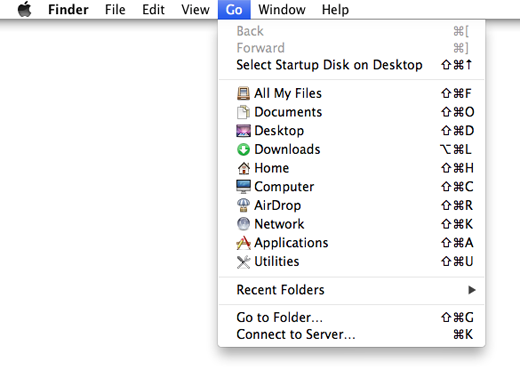Click the AirDrop parachute icon
Image resolution: width=520 pixels, height=378 pixels.
243,205
